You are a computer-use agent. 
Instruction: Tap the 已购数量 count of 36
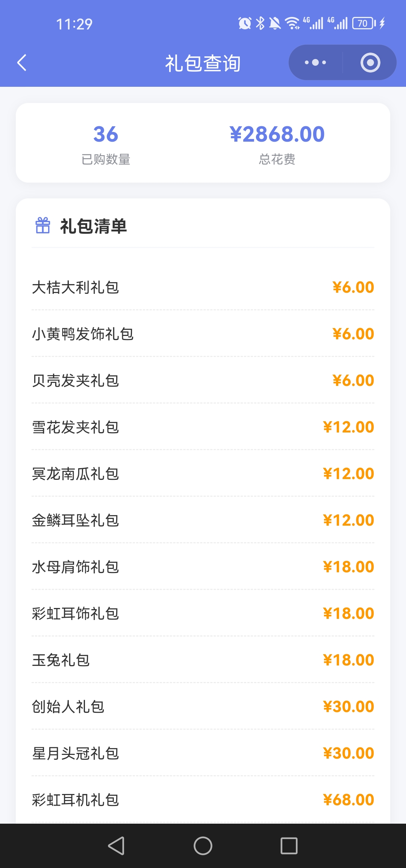[106, 135]
